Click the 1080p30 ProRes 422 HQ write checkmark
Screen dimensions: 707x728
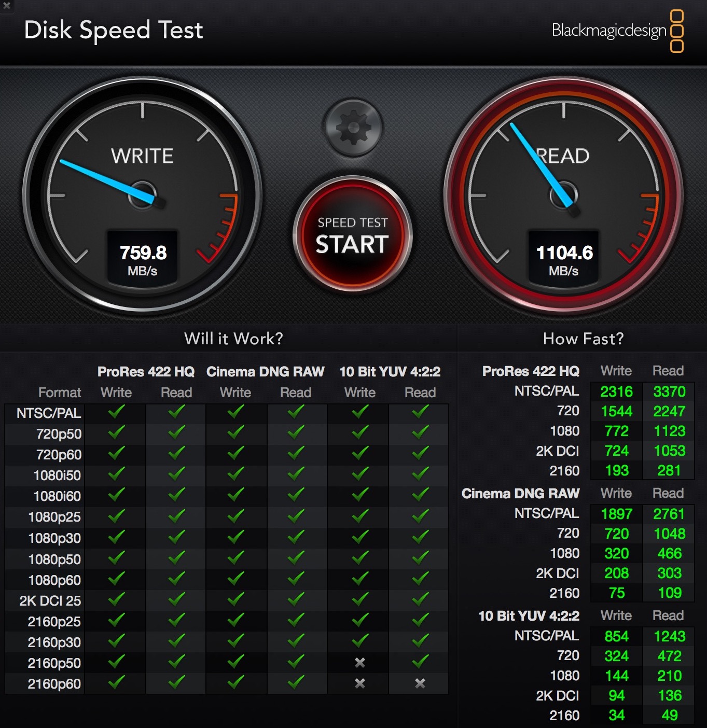pos(116,537)
